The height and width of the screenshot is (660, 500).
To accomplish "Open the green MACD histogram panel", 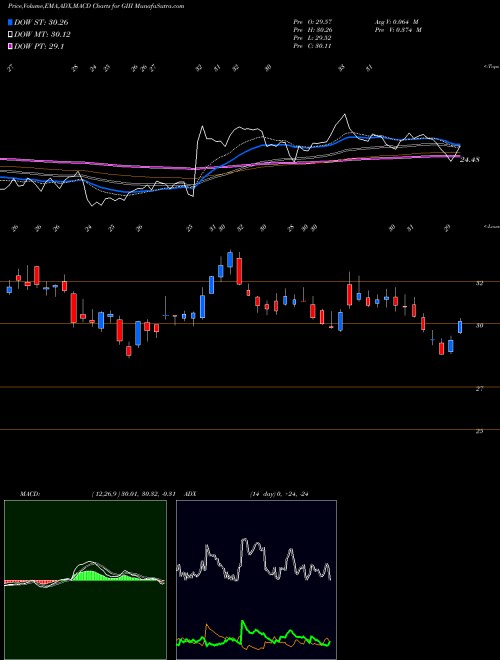I will pyautogui.click(x=85, y=580).
